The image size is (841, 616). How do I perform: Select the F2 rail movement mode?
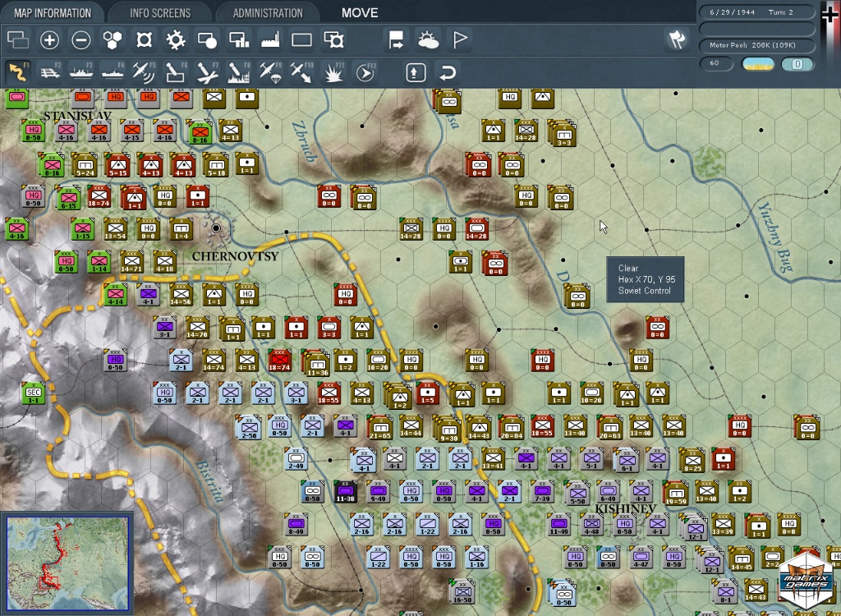51,72
